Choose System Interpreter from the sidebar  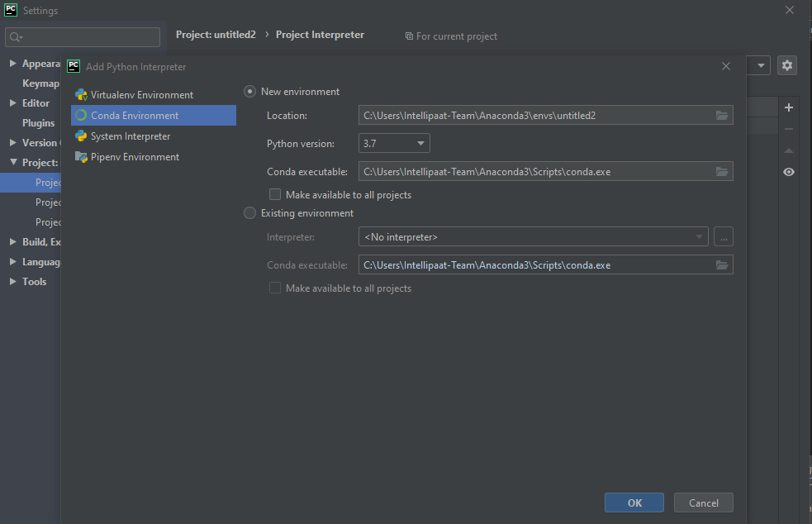(131, 136)
